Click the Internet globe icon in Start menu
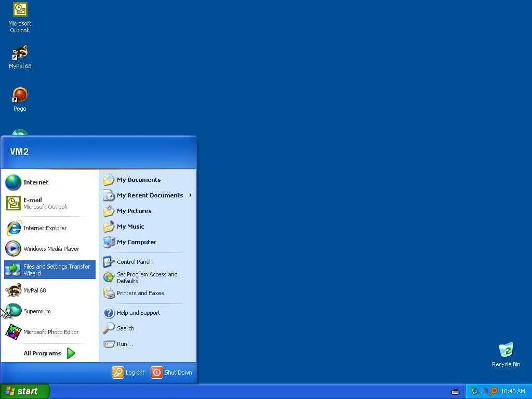The image size is (532, 399). pos(13,182)
